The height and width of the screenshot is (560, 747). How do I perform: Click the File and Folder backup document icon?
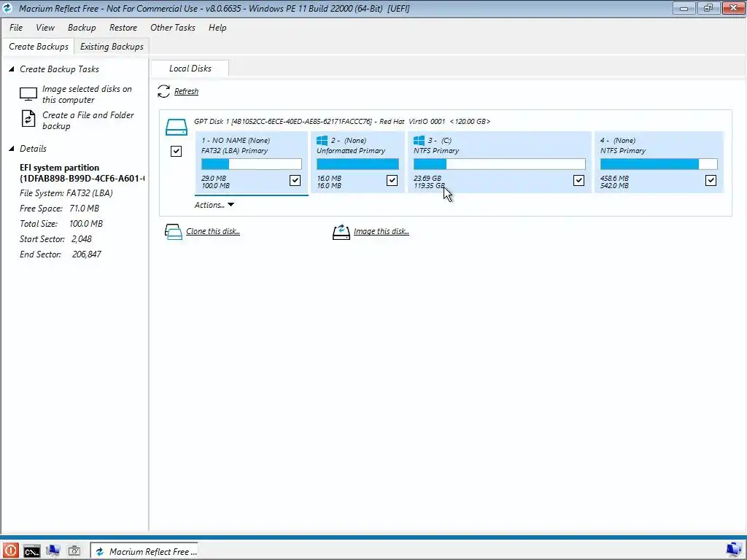[x=28, y=119]
